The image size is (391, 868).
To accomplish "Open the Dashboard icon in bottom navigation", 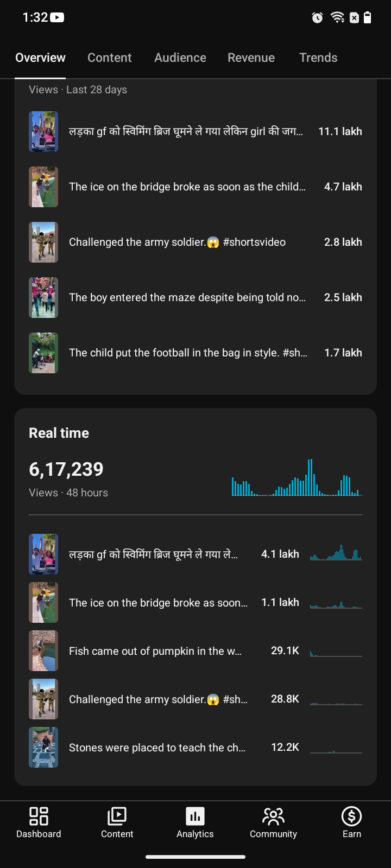I will tap(39, 816).
